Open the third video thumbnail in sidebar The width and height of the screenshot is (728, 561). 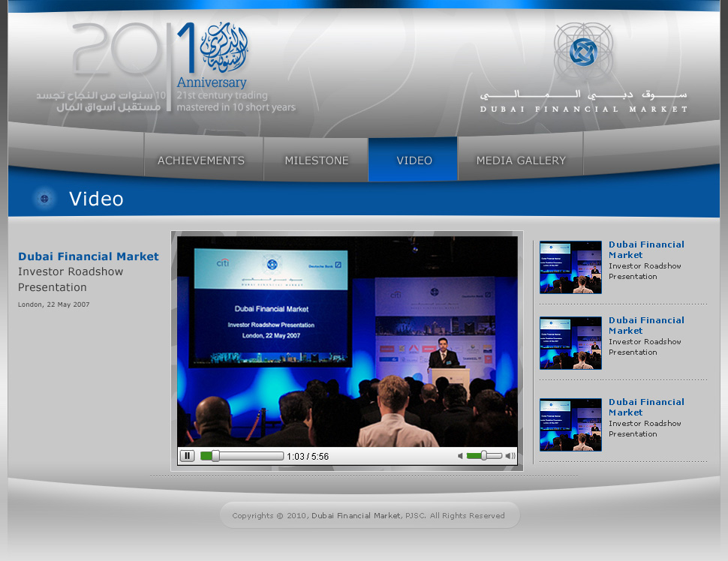tap(570, 424)
